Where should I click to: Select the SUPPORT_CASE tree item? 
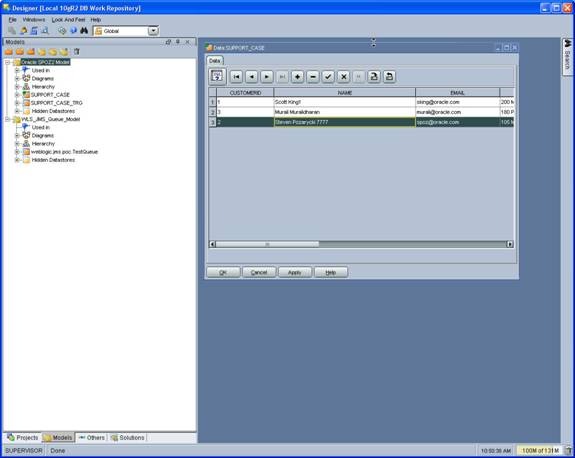click(x=50, y=95)
